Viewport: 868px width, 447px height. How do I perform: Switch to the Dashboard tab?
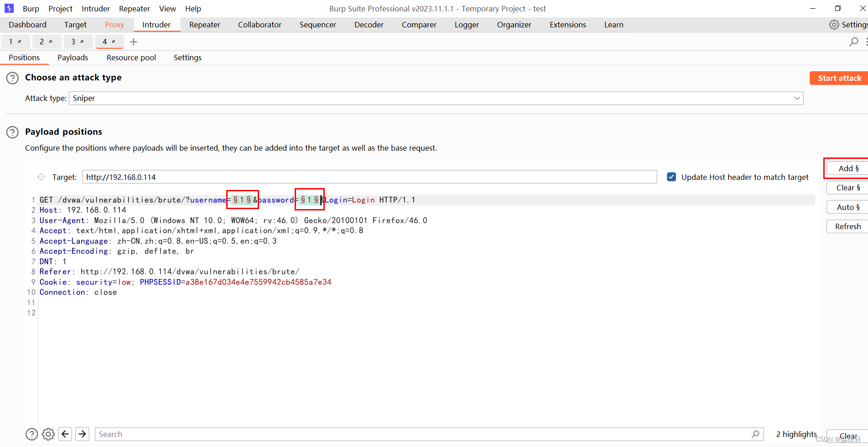coord(27,25)
